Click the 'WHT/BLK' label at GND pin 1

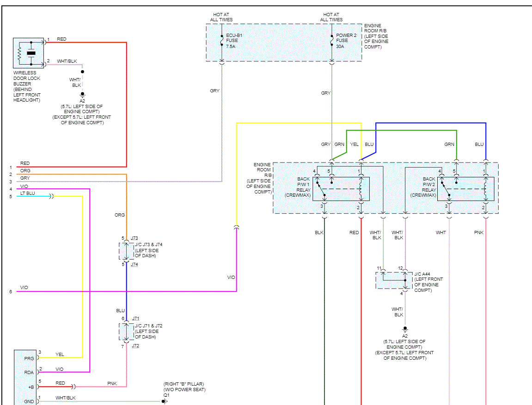pos(66,398)
